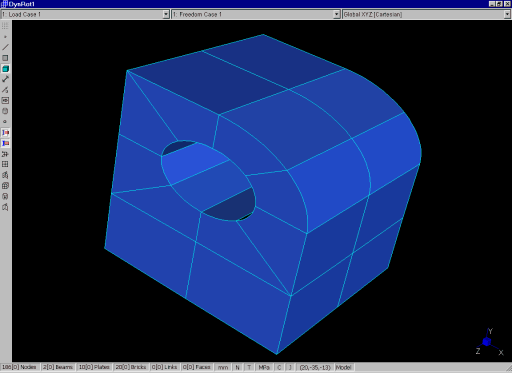Select the plate element tool icon
Screen dimensions: 512x373
click(x=5, y=58)
